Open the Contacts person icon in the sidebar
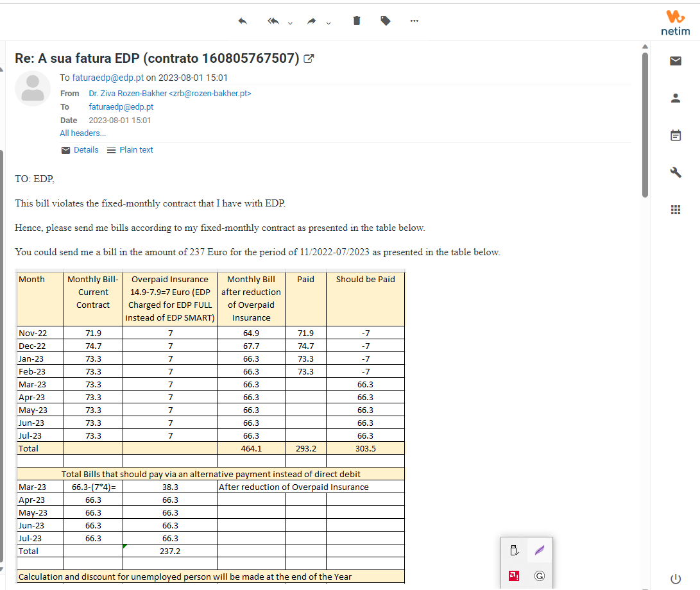Screen dimensions: 700x590 click(676, 98)
